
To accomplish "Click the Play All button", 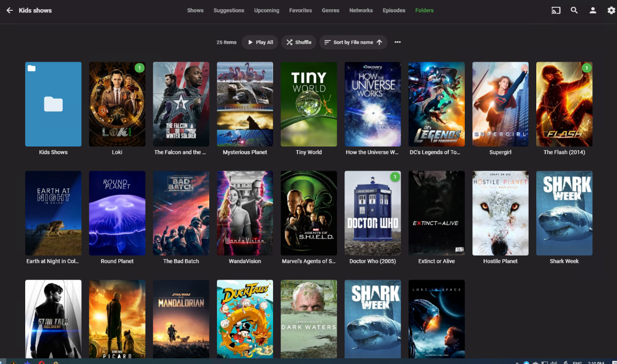I will (260, 42).
